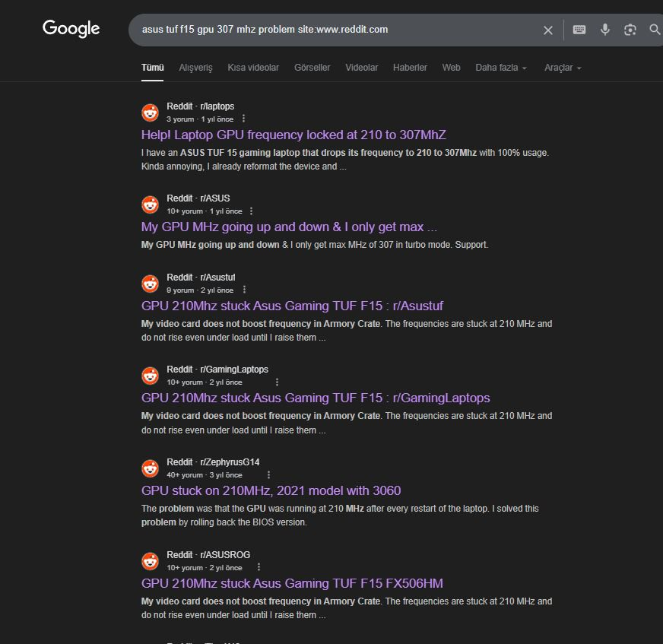Click Reddit favicon of r/ASUS result

(150, 205)
